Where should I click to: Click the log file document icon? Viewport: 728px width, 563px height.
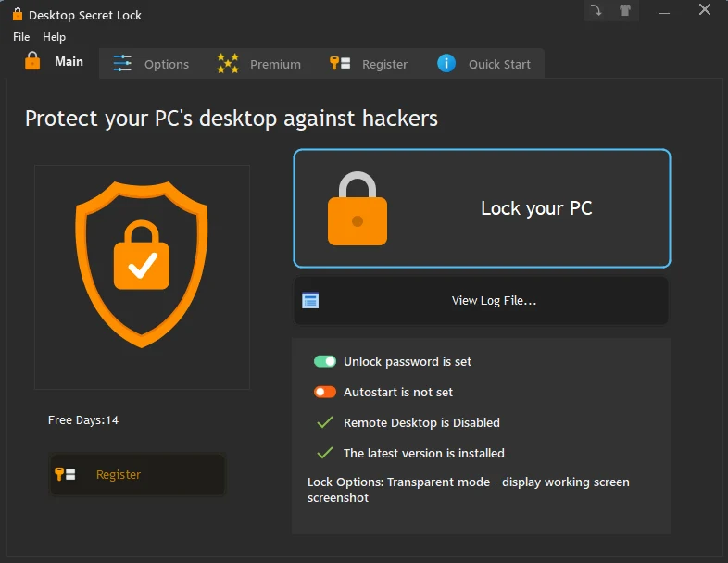[x=310, y=301]
